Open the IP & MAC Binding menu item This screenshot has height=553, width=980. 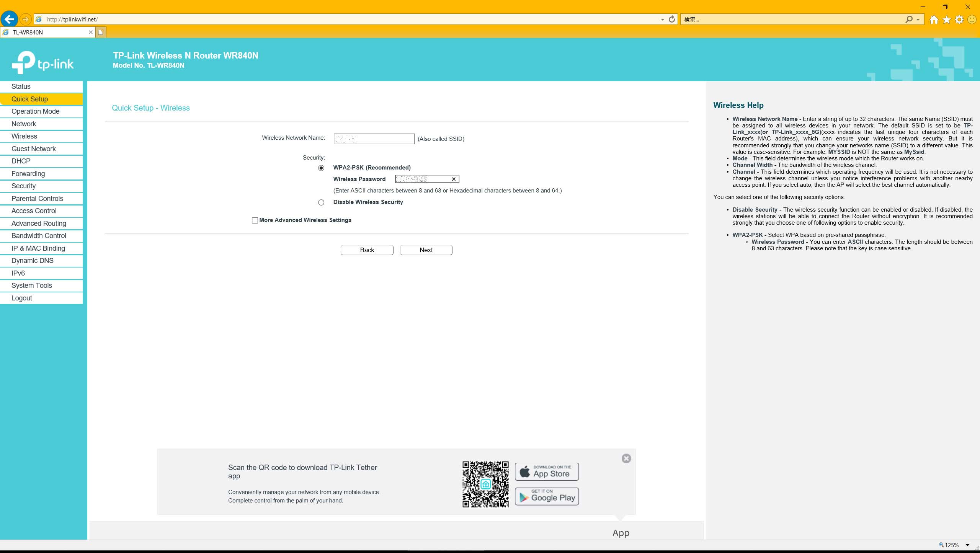[41, 248]
